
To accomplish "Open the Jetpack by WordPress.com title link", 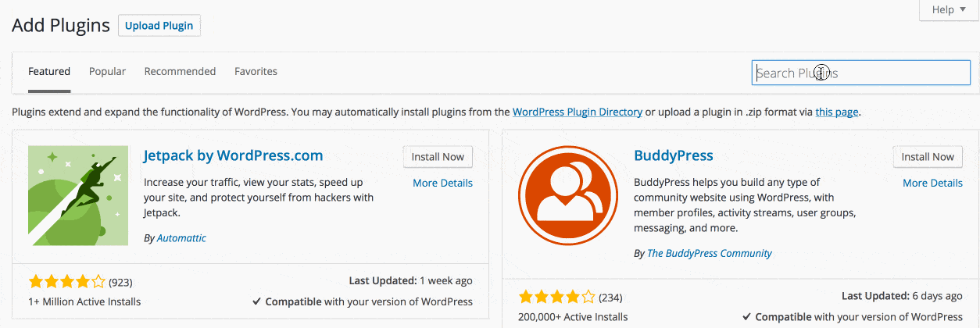I will pos(233,155).
